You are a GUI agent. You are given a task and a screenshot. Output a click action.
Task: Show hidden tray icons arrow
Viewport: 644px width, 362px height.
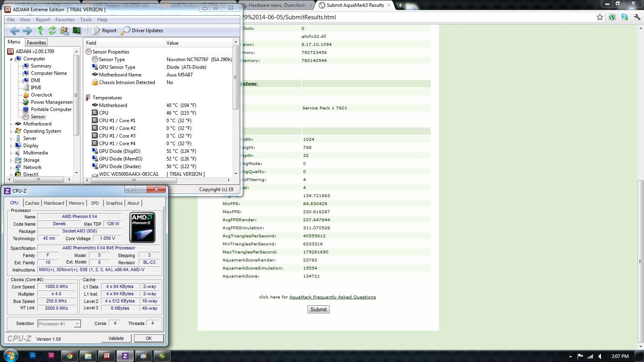pyautogui.click(x=570, y=356)
